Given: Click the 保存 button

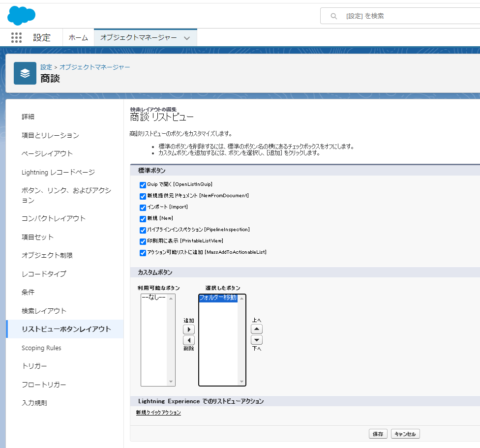Looking at the screenshot, I should [378, 434].
